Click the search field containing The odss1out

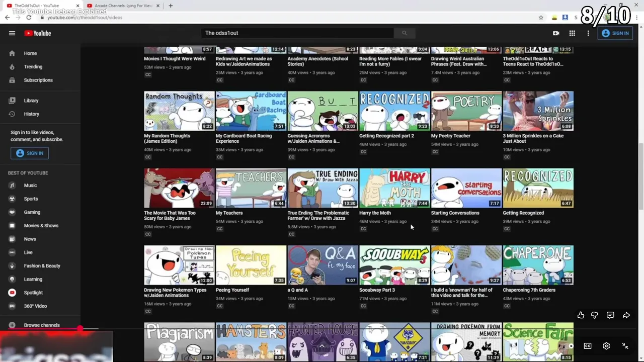point(297,33)
